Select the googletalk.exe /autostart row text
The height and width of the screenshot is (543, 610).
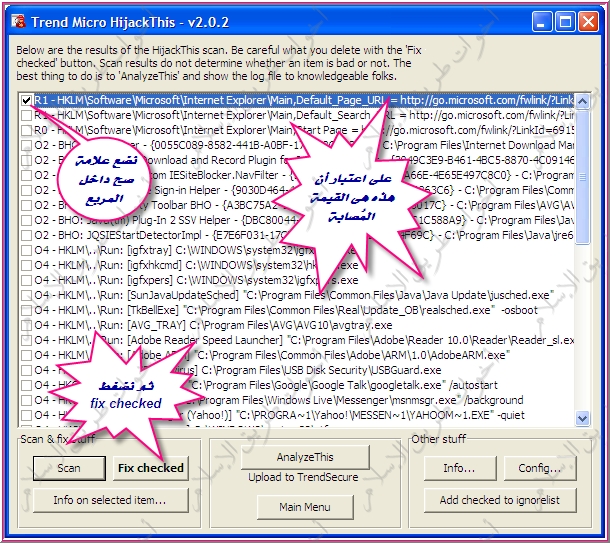266,385
